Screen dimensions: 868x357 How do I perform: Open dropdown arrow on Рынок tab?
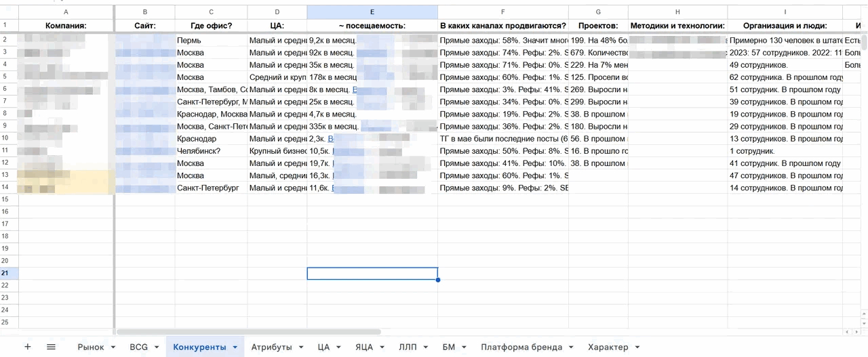pyautogui.click(x=111, y=348)
